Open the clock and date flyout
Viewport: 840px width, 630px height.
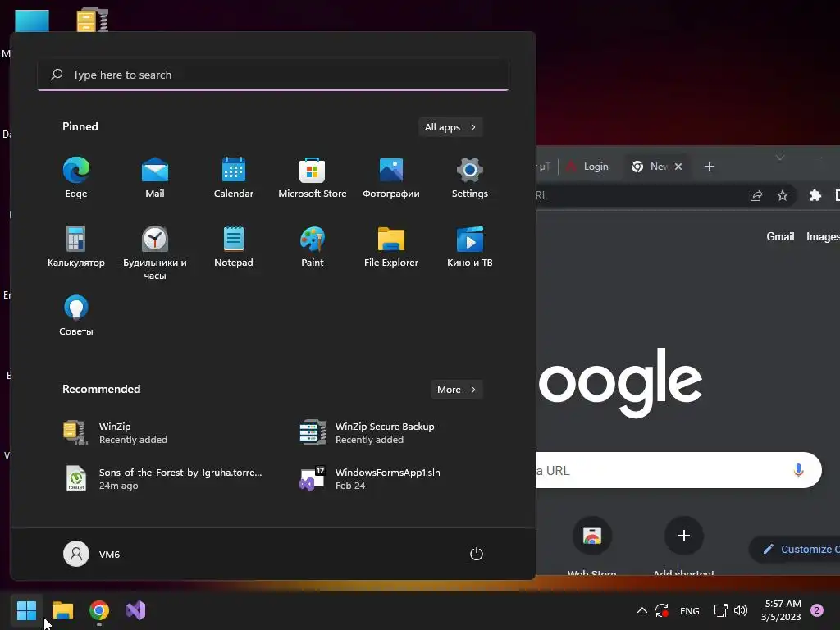tap(782, 610)
